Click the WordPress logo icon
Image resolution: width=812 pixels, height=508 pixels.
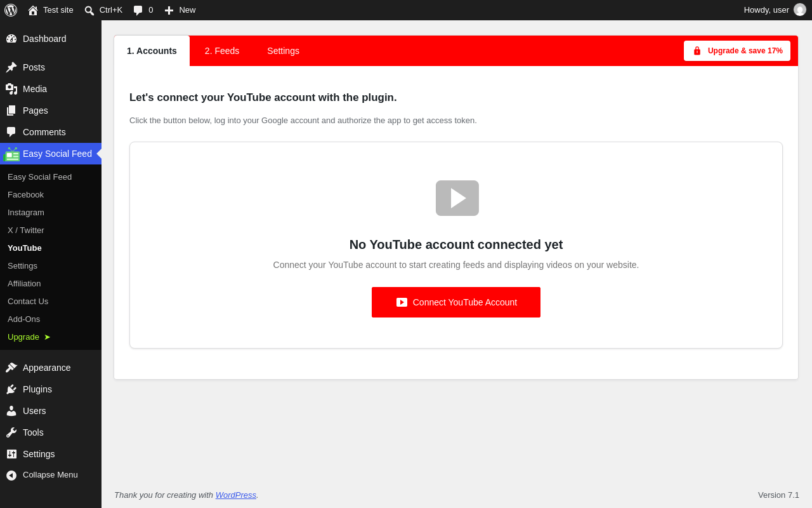click(11, 10)
